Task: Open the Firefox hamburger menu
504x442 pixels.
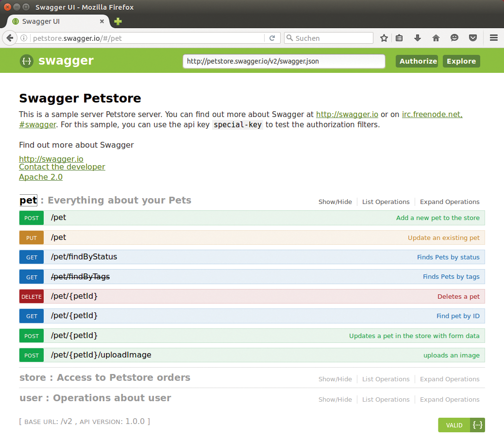Action: click(493, 37)
